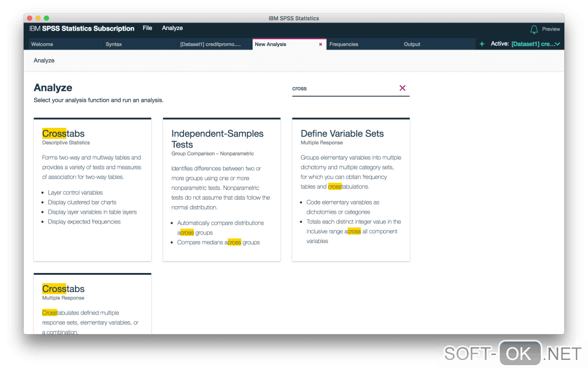Select the Independent-Samples Tests card
588x368 pixels.
point(221,189)
